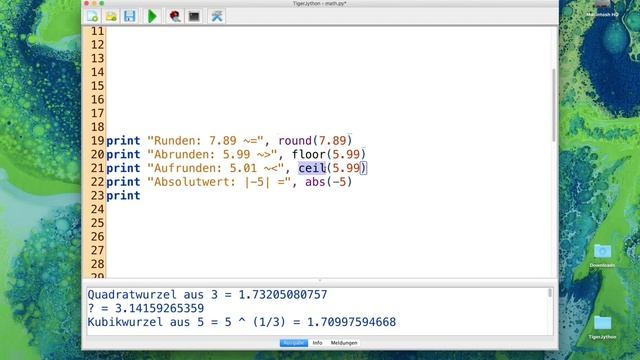Place cursor after print on line 23
This screenshot has width=640, height=360.
tap(141, 196)
